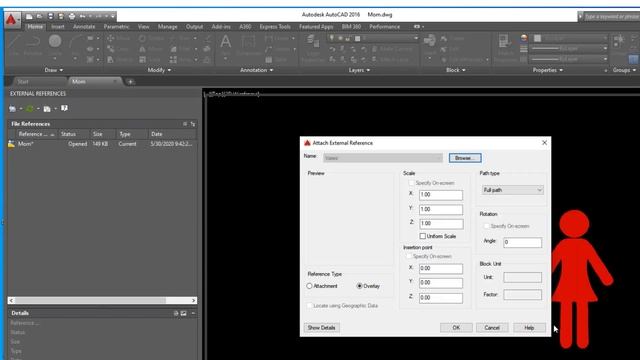Click the Browse button
Image resolution: width=640 pixels, height=360 pixels.
click(x=465, y=158)
